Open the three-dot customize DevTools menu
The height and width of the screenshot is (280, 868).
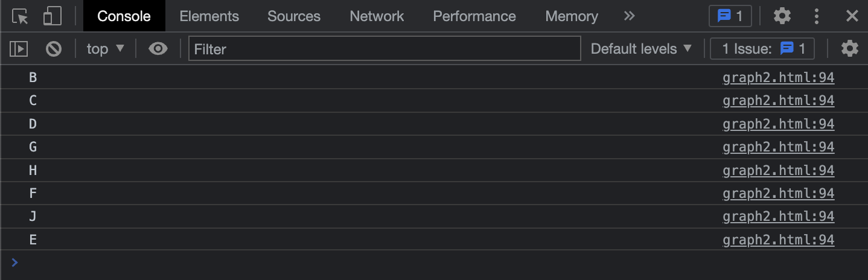pyautogui.click(x=817, y=16)
